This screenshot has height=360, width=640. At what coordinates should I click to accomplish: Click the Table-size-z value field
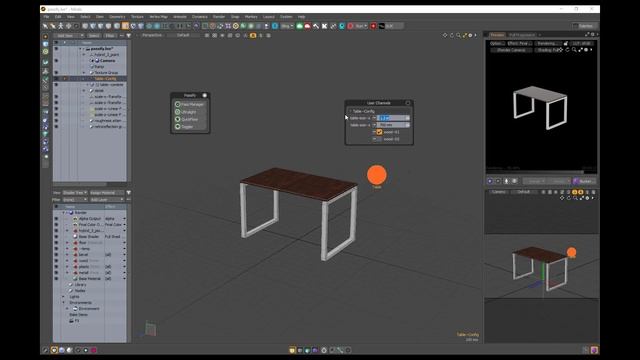point(393,125)
